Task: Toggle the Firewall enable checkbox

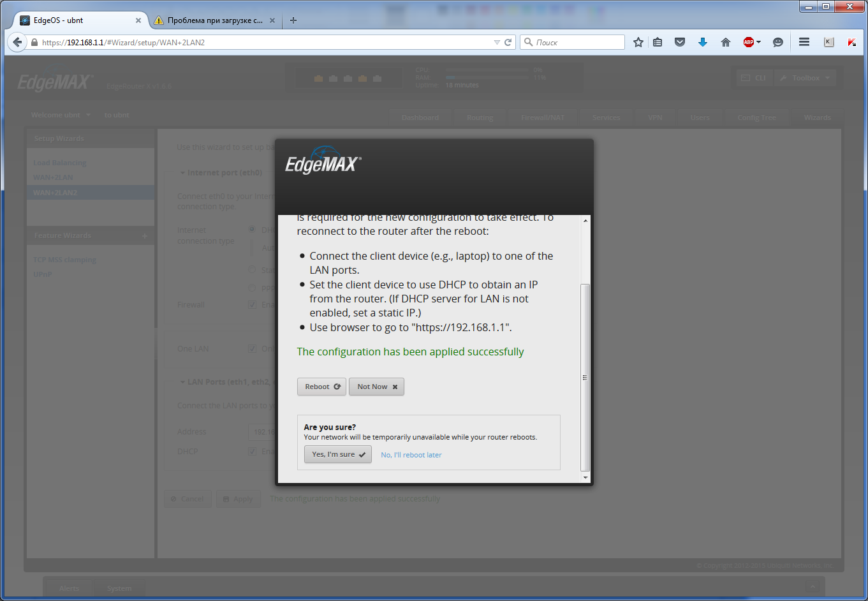Action: pos(252,305)
